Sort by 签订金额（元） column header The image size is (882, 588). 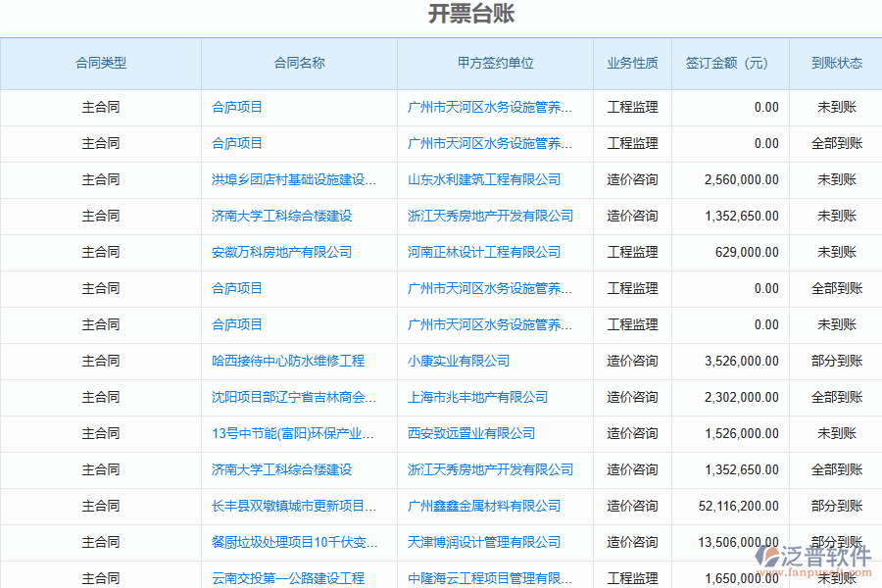[x=726, y=63]
